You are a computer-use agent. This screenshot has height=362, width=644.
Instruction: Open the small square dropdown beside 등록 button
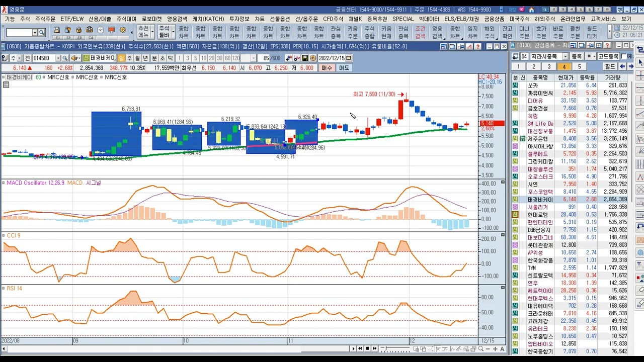(x=591, y=56)
